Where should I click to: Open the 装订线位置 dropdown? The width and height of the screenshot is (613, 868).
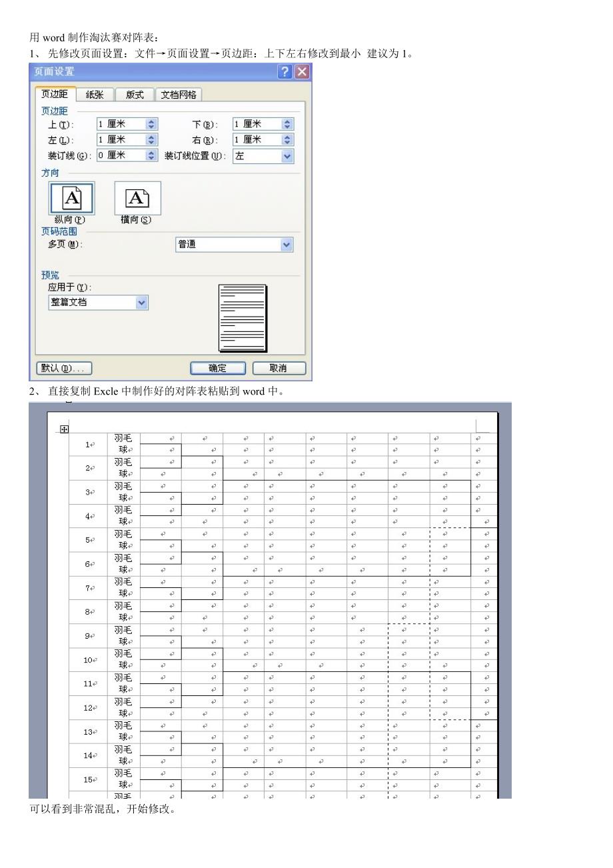tap(287, 156)
